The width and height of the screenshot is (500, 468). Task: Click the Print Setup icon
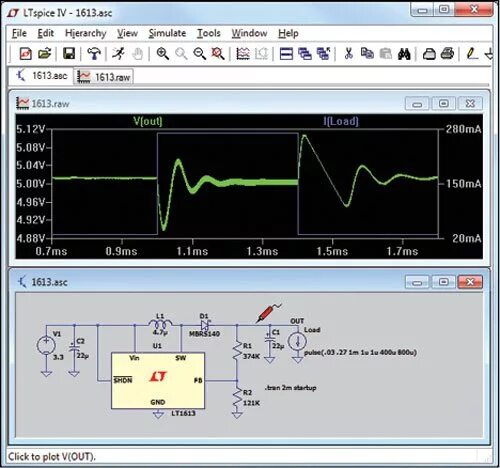(x=429, y=54)
